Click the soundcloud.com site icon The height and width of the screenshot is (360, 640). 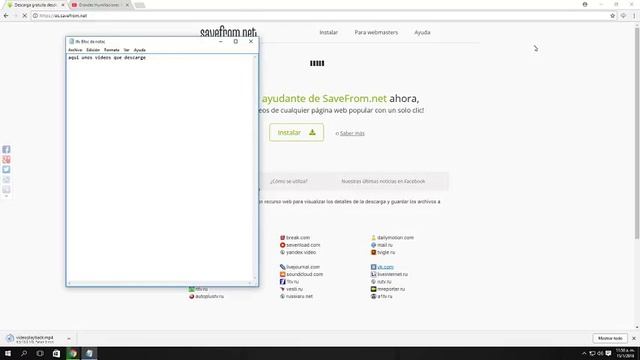pos(282,274)
